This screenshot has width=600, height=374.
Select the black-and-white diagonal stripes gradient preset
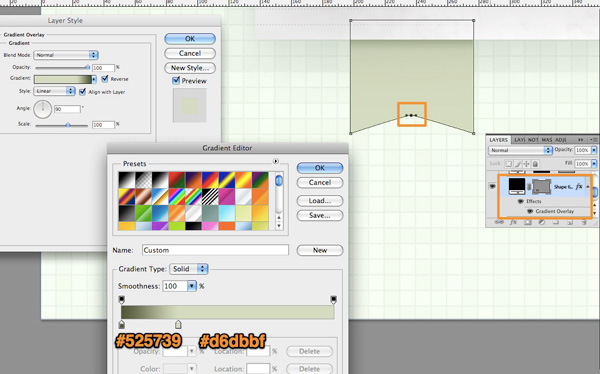click(x=210, y=197)
